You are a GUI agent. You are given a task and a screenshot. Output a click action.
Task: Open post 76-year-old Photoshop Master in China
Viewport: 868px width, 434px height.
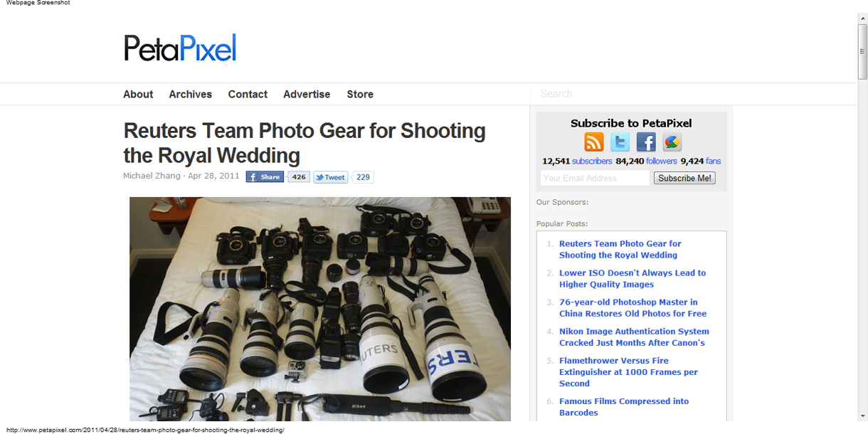click(633, 307)
